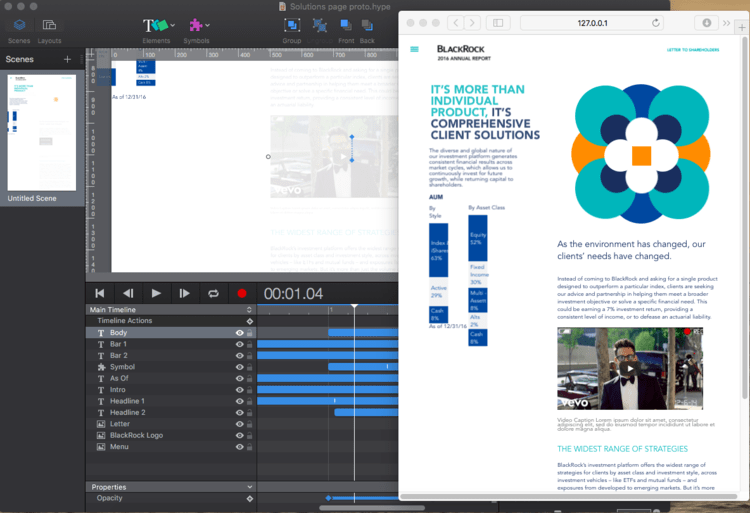Open the Symbols puzzle-piece icon
The image size is (750, 513).
tap(196, 25)
